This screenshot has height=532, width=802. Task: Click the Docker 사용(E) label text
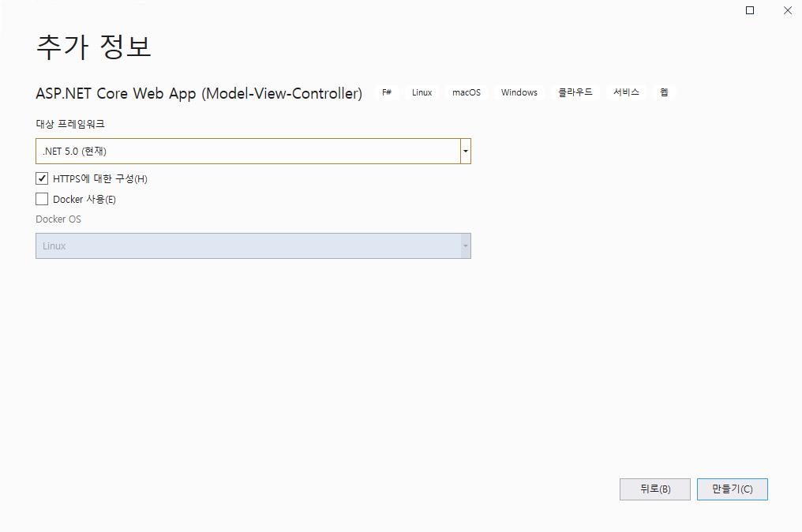click(x=84, y=199)
